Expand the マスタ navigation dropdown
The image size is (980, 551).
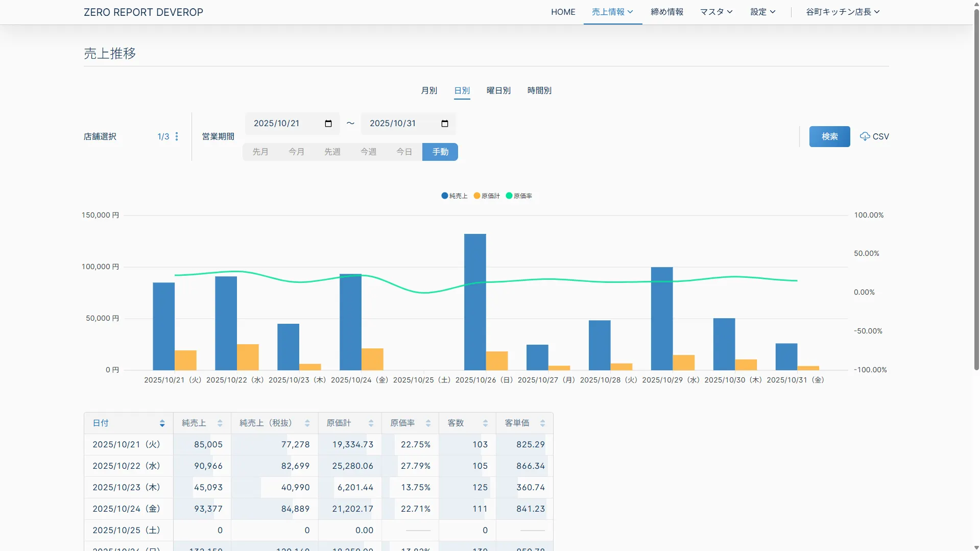(x=716, y=12)
